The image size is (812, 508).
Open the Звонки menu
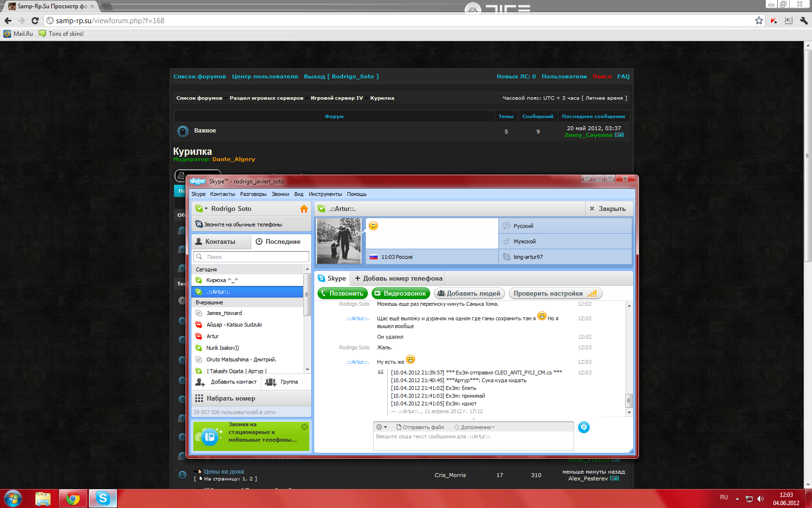pyautogui.click(x=280, y=194)
